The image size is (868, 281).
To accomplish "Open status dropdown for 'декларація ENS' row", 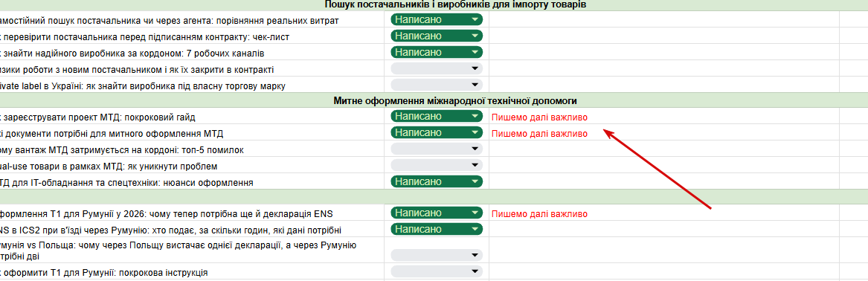I will [x=436, y=213].
